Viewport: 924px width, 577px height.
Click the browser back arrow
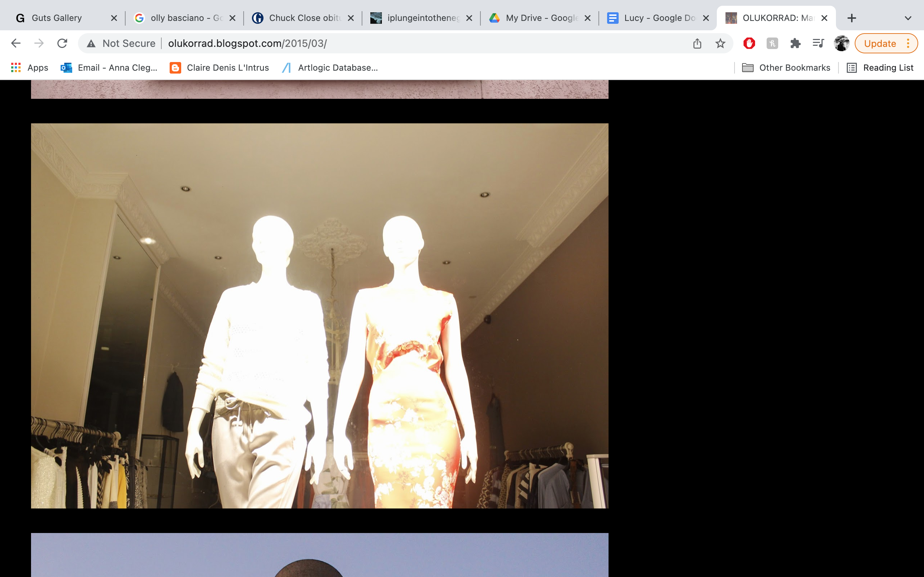click(16, 43)
